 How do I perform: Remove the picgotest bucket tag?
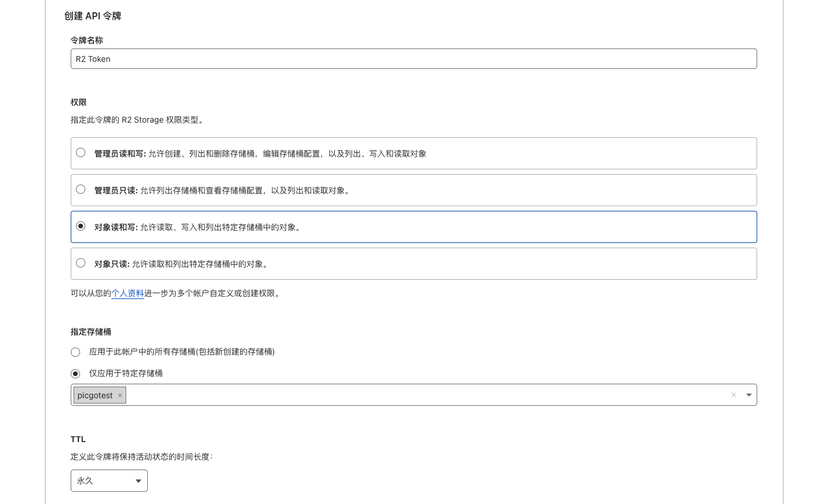pos(120,395)
